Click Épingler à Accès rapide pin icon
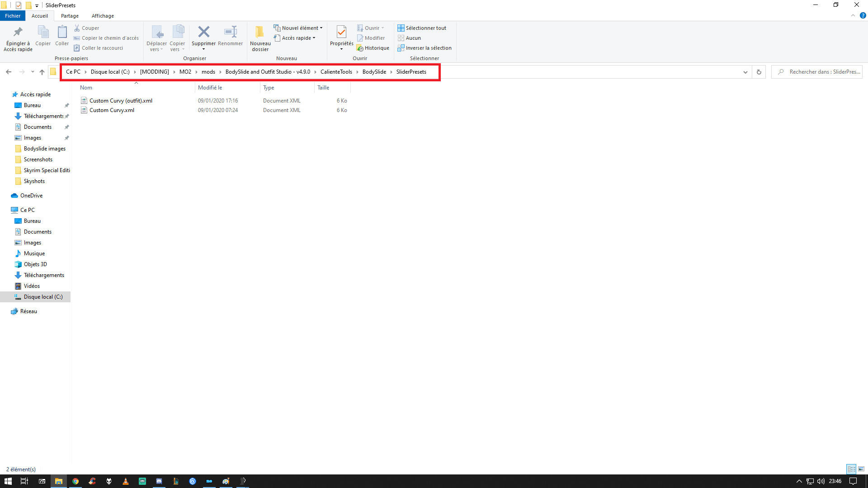Image resolution: width=868 pixels, height=488 pixels. pyautogui.click(x=18, y=32)
